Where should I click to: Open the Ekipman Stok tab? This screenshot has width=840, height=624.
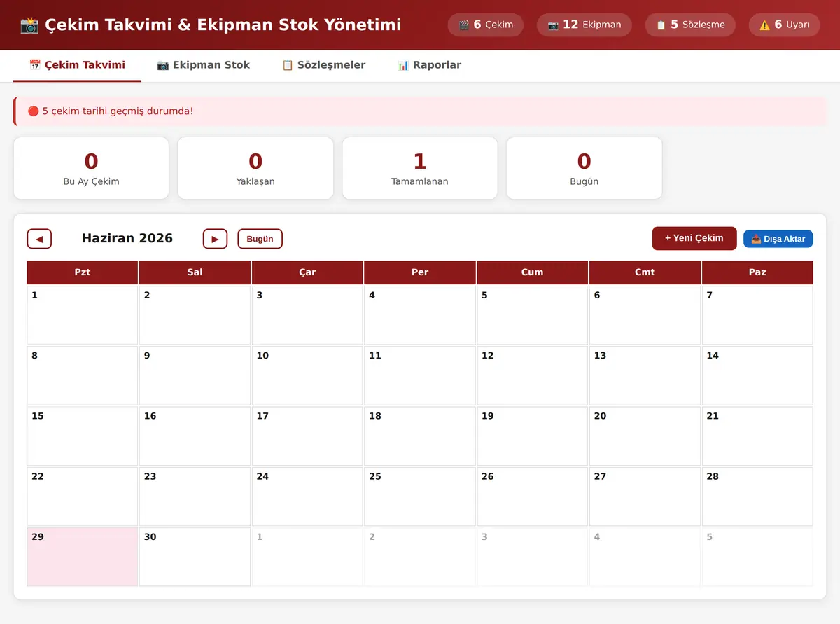pos(203,65)
